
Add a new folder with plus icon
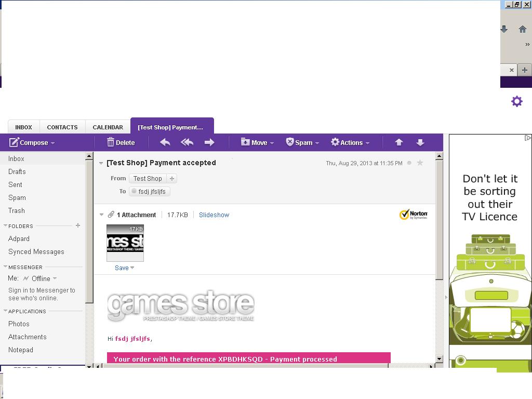point(78,225)
